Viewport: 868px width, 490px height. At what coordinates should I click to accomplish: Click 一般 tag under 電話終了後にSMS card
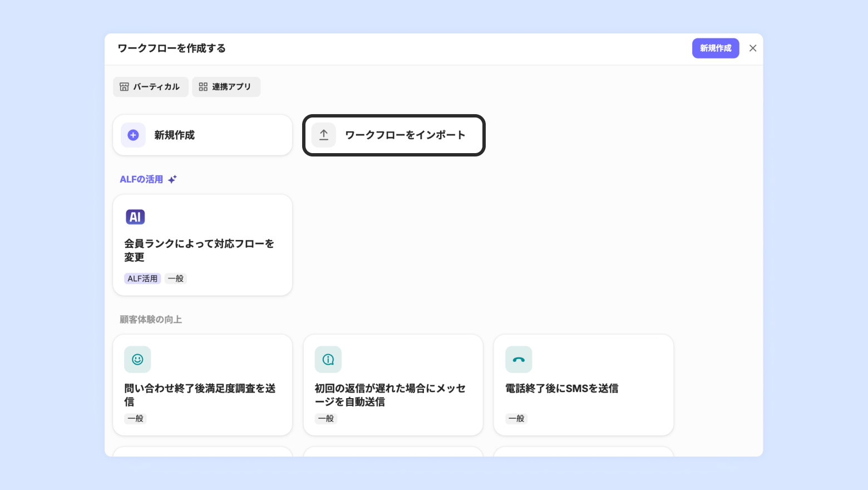(516, 419)
